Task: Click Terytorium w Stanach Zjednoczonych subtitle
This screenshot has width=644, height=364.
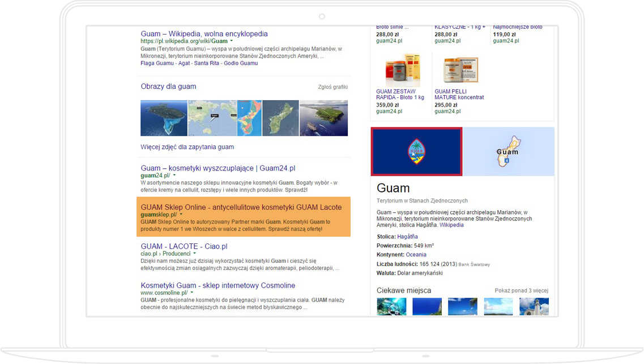Action: pos(422,200)
